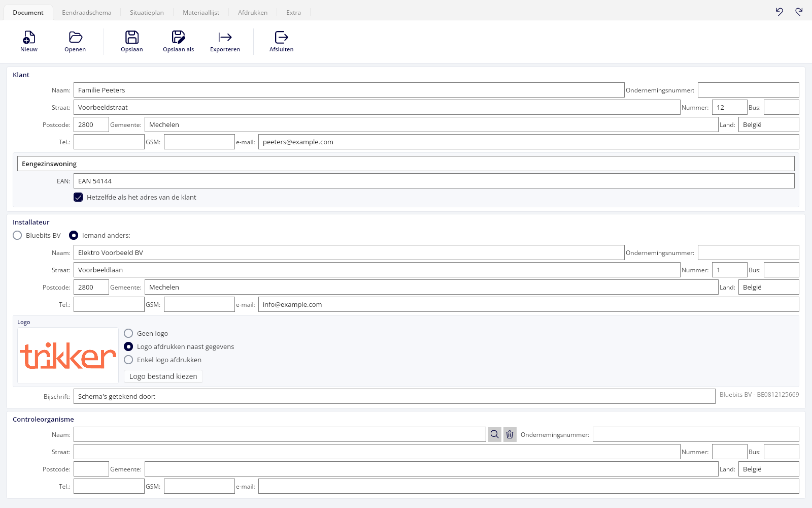
Task: Open the Materiaallijst tab
Action: click(x=201, y=13)
